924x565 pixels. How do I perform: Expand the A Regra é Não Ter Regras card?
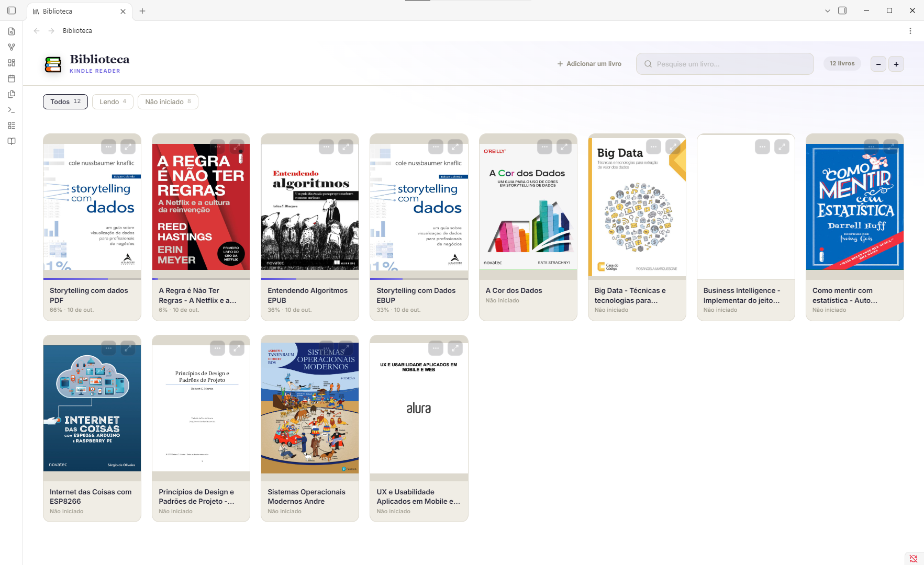[x=237, y=147]
